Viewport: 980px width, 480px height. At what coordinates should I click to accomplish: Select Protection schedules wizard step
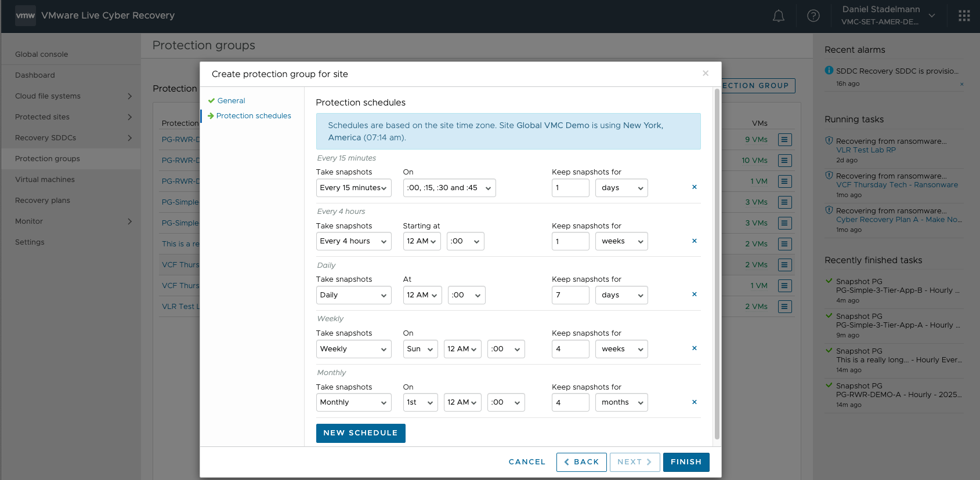(x=254, y=116)
